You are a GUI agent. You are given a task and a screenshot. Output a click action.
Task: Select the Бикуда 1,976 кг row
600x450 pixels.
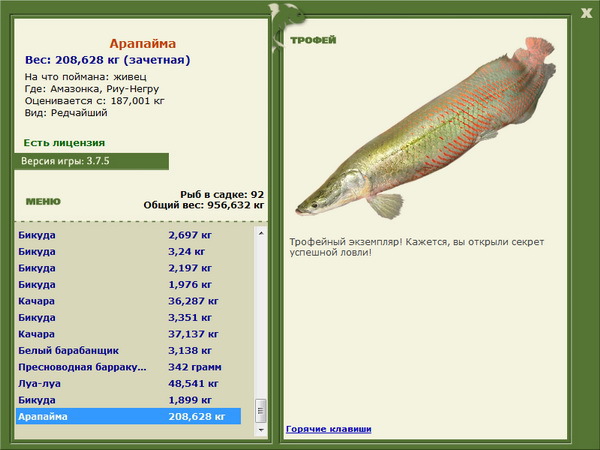(x=129, y=284)
